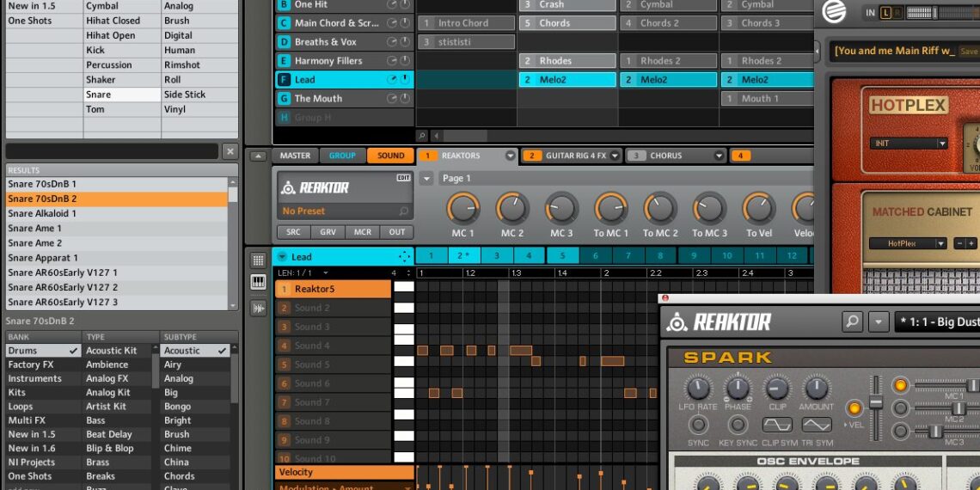Switch to the piano roll keyboard view
Viewport: 980px width, 490px height.
pyautogui.click(x=258, y=282)
